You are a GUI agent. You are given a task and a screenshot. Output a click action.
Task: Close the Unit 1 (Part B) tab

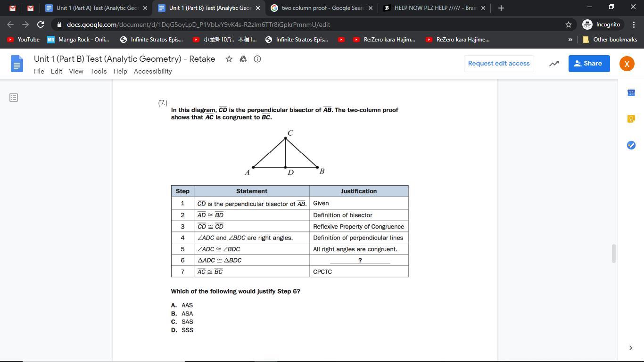(258, 8)
